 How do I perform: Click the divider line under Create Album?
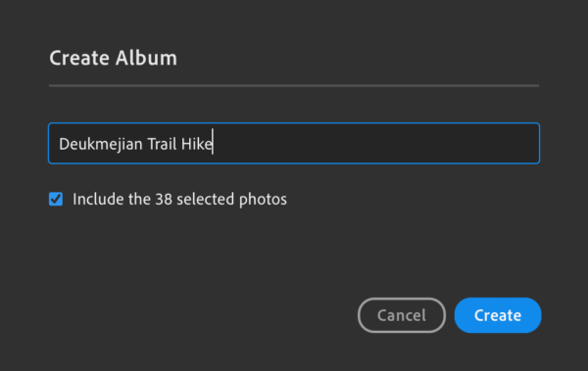[x=294, y=85]
